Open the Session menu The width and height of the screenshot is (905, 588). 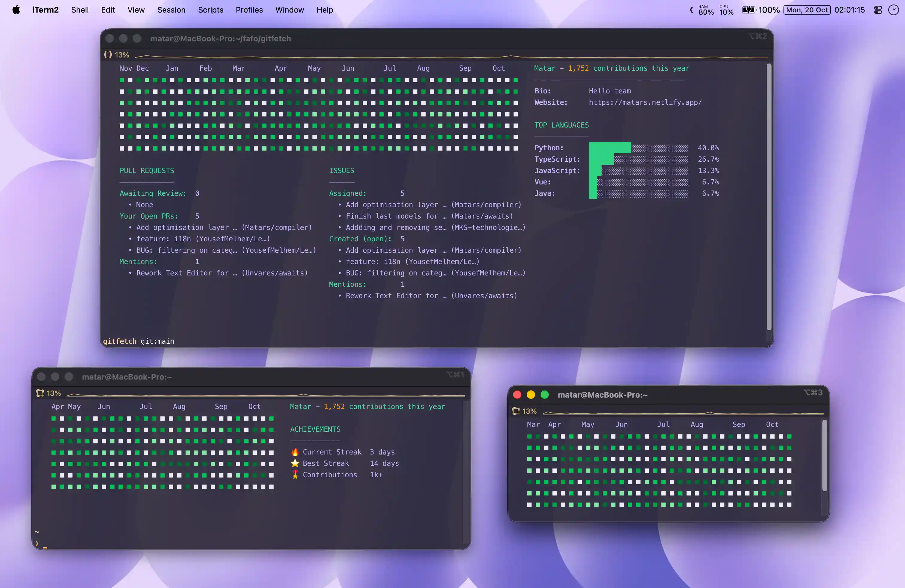tap(171, 10)
